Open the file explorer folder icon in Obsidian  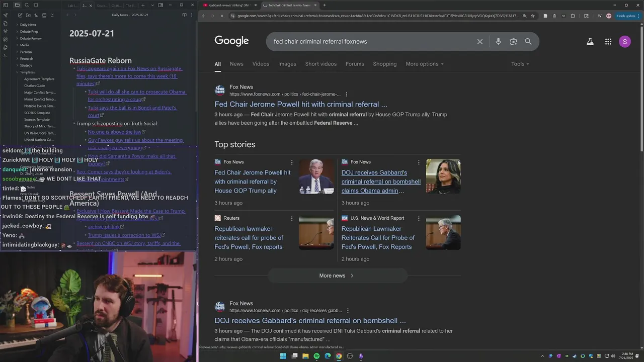point(17,5)
